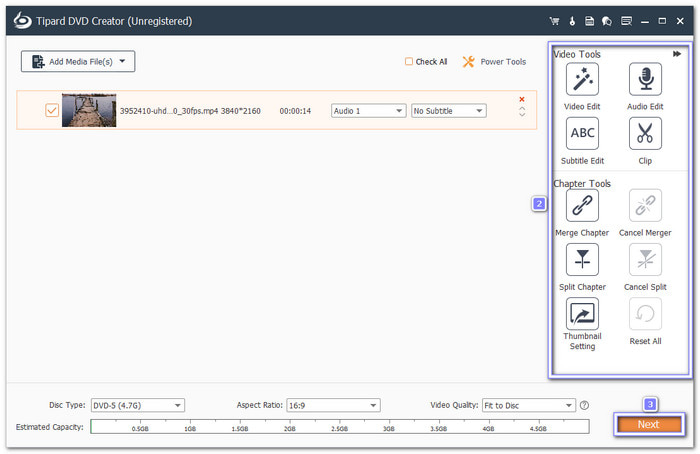Collapse the Video Tools side panel

click(x=677, y=54)
